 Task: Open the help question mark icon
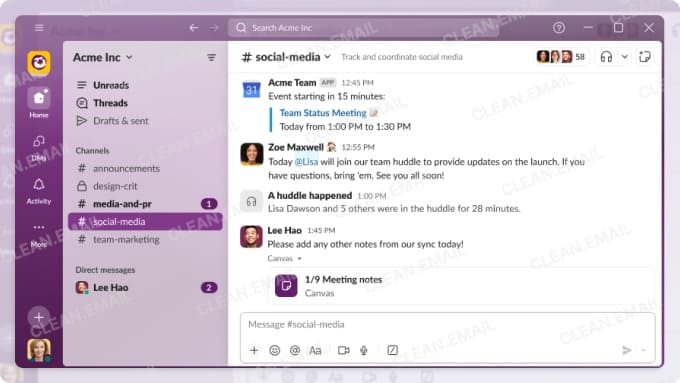(x=559, y=28)
